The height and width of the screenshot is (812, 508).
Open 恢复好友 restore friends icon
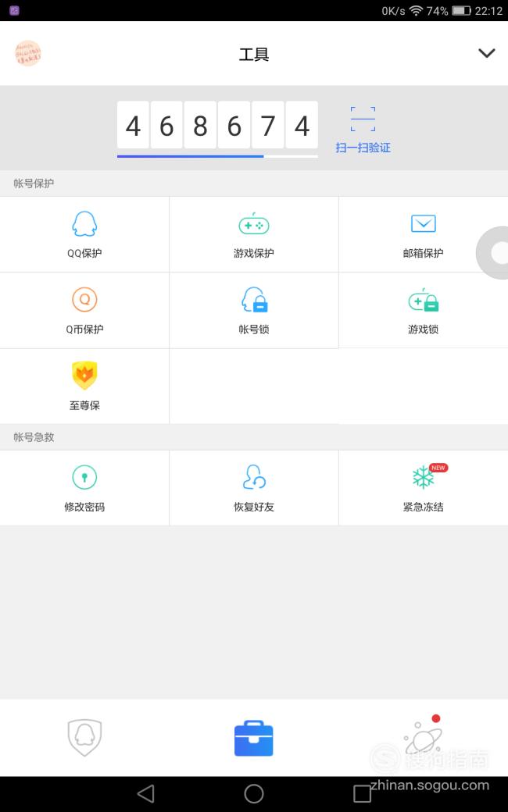[x=254, y=477]
